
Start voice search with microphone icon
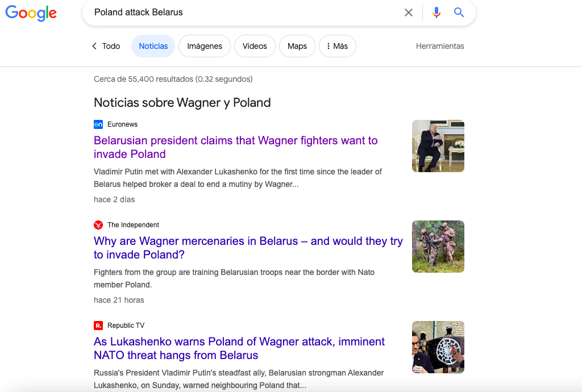tap(436, 12)
